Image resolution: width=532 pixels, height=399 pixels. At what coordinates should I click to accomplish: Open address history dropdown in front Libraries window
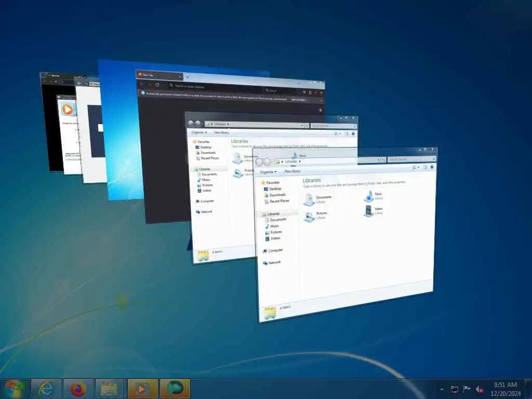(x=379, y=160)
